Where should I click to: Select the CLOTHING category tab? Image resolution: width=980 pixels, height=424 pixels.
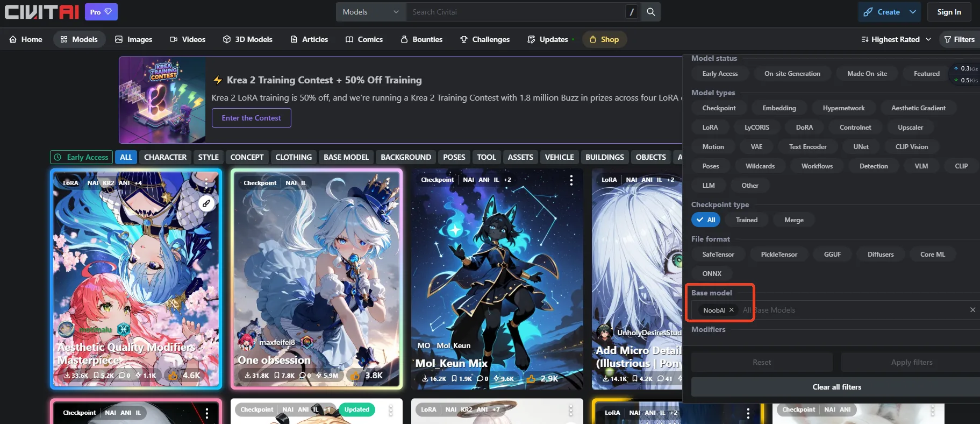coord(294,157)
